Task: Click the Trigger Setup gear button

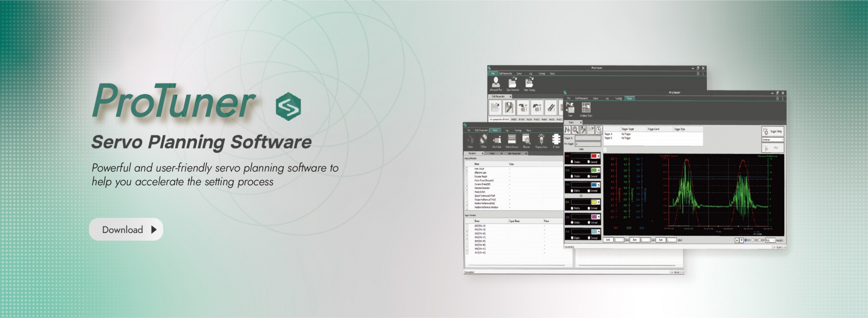Action: click(773, 131)
